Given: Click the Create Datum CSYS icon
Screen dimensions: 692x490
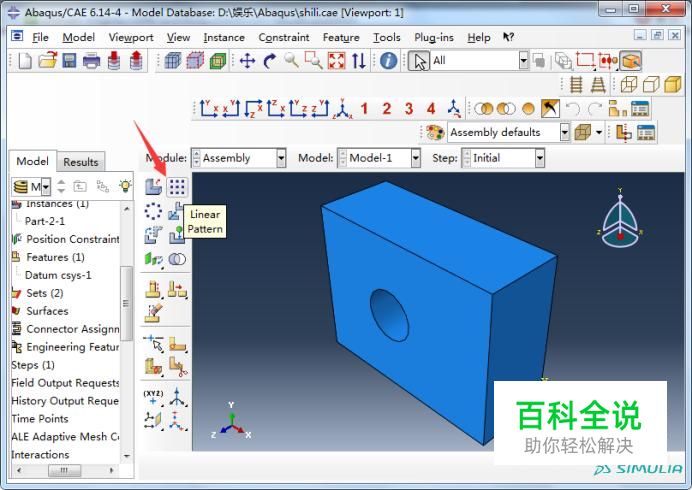Looking at the screenshot, I should pos(177,397).
